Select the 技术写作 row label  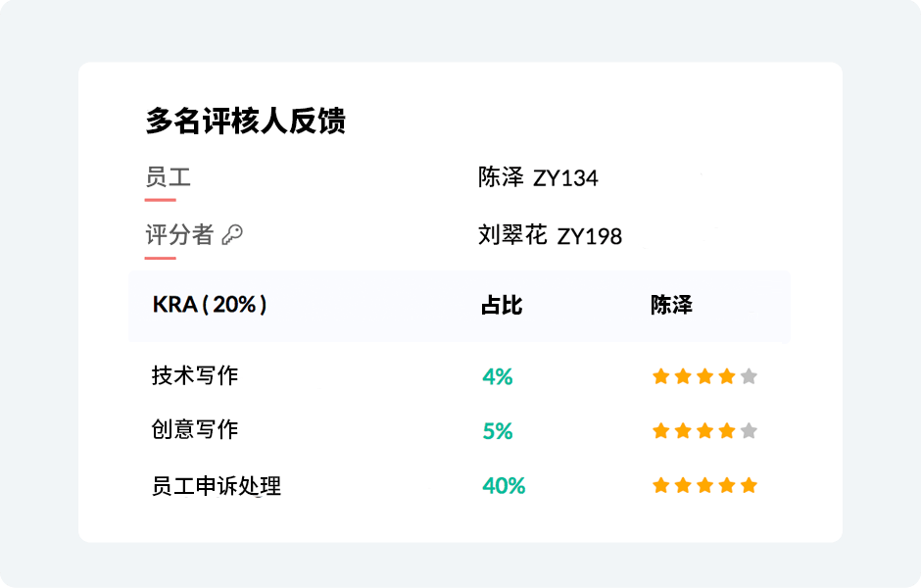pos(195,375)
